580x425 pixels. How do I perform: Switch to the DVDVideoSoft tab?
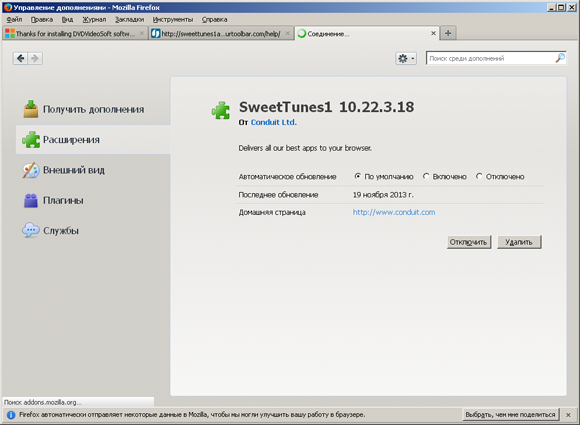coord(75,34)
